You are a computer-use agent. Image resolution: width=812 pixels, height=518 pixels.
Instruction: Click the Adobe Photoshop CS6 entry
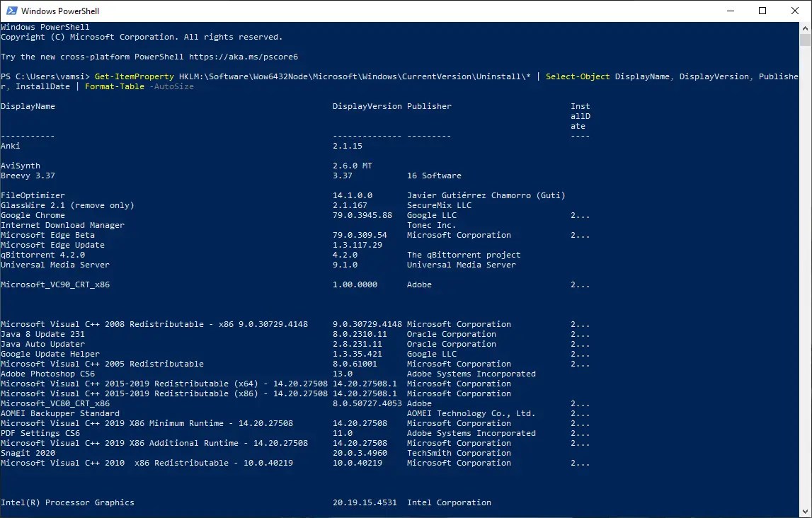point(47,374)
